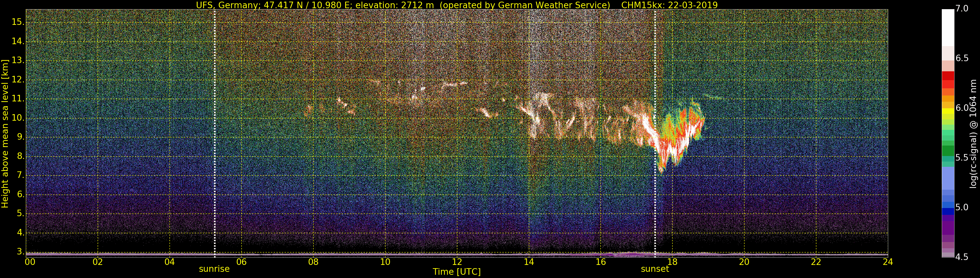Click the white segment at the colorbar top

(x=948, y=28)
